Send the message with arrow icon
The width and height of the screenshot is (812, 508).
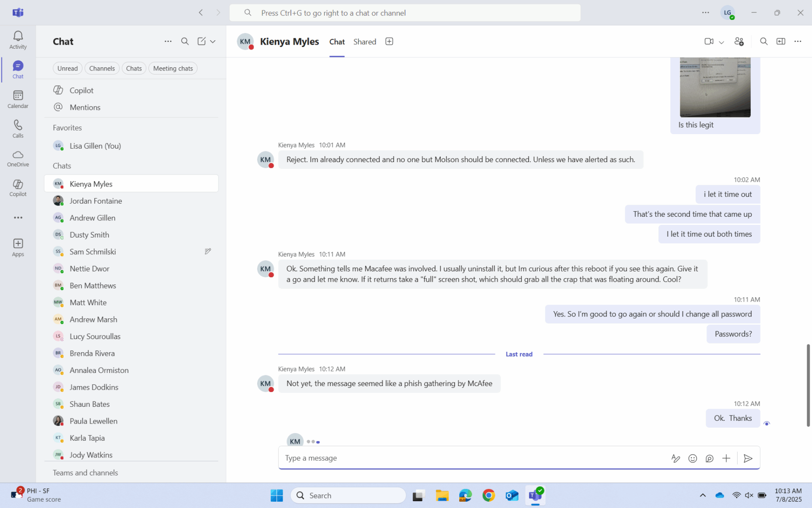747,458
